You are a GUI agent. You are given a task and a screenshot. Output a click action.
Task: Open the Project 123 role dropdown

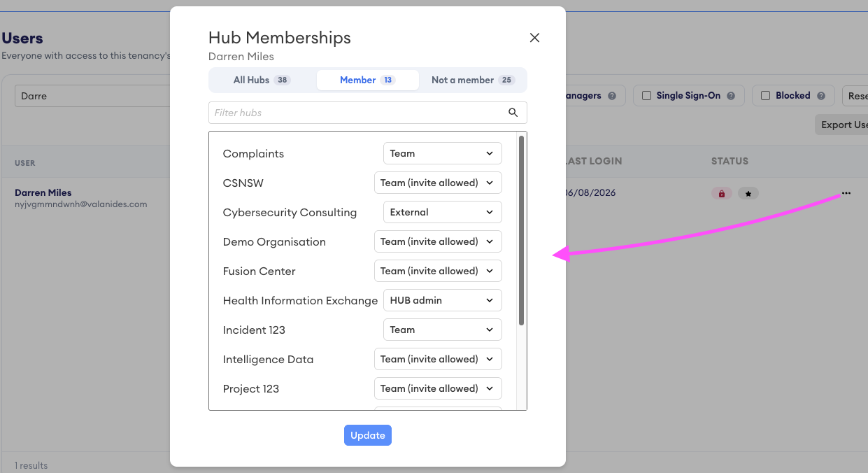438,388
